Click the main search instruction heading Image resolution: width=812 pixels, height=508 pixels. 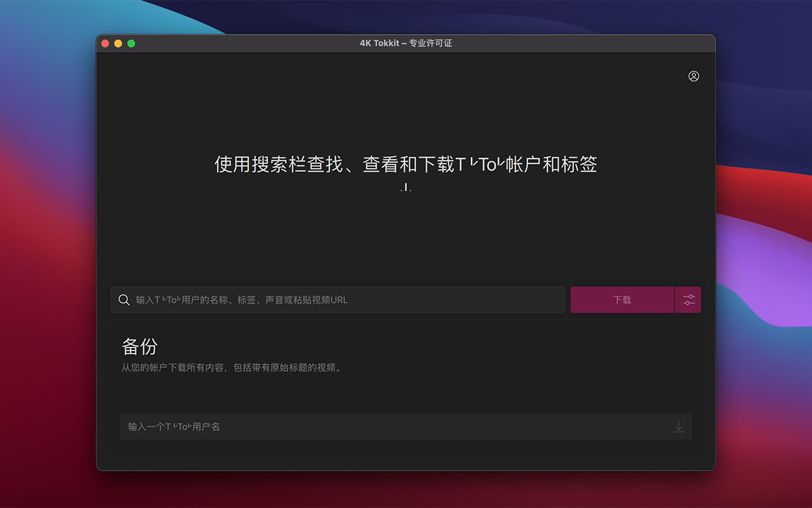(x=406, y=165)
